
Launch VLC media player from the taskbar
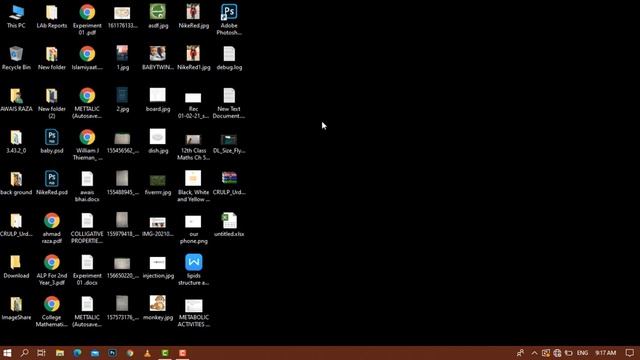(147, 353)
